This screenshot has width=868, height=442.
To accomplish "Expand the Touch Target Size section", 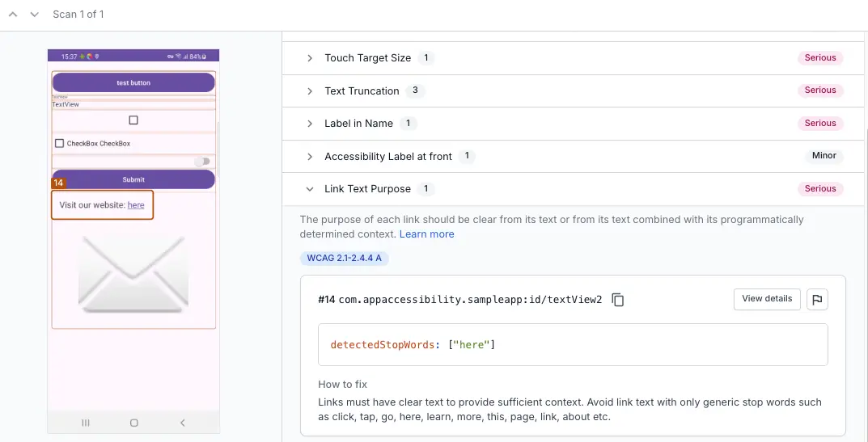I will pos(310,58).
